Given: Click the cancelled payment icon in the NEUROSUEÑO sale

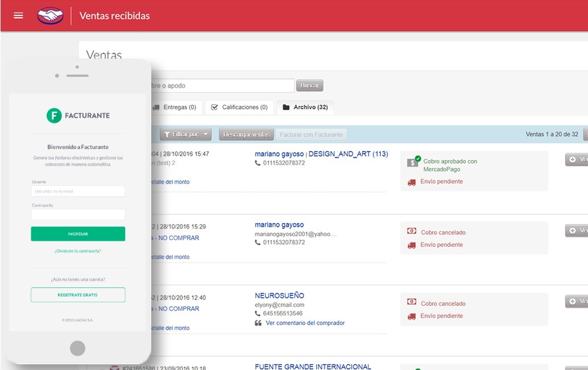Looking at the screenshot, I should pyautogui.click(x=412, y=302).
